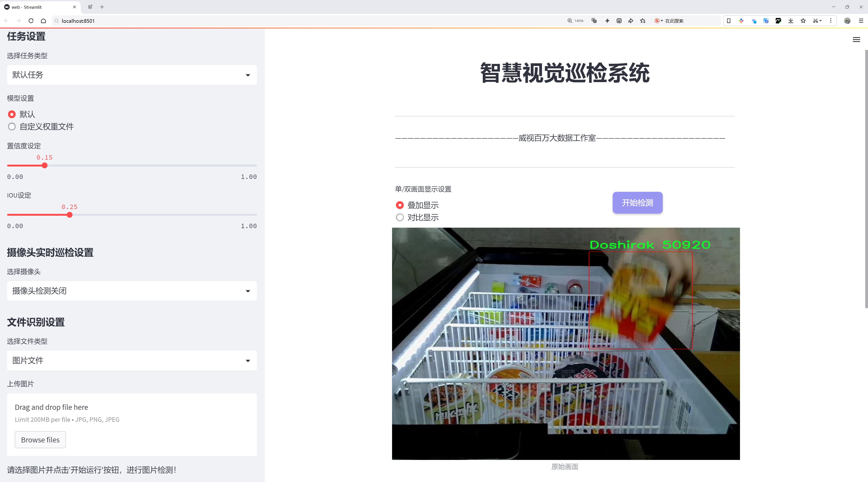The image size is (868, 482).
Task: Open a new browser tab
Action: 102,7
